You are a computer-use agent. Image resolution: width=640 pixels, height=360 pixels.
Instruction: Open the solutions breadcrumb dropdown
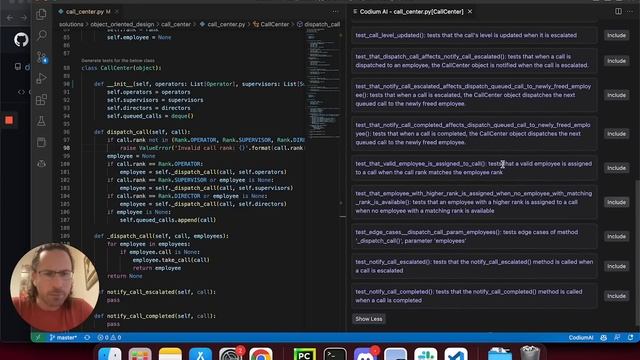pos(71,24)
